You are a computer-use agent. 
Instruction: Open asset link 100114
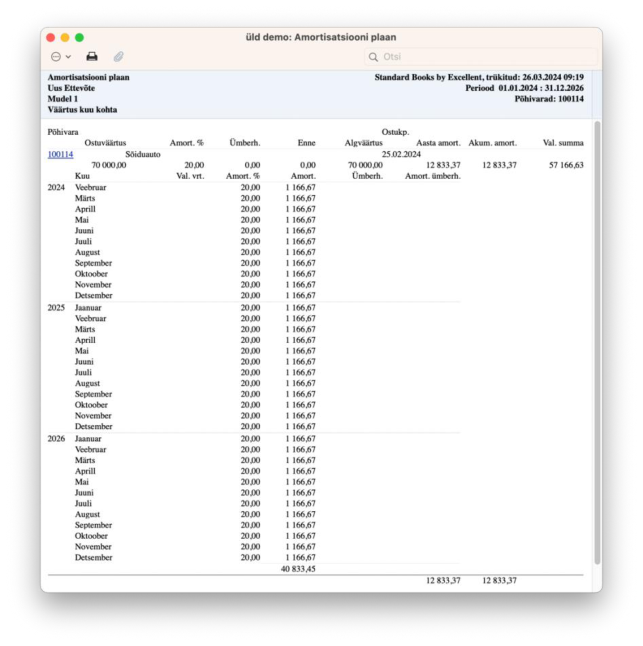click(x=60, y=154)
